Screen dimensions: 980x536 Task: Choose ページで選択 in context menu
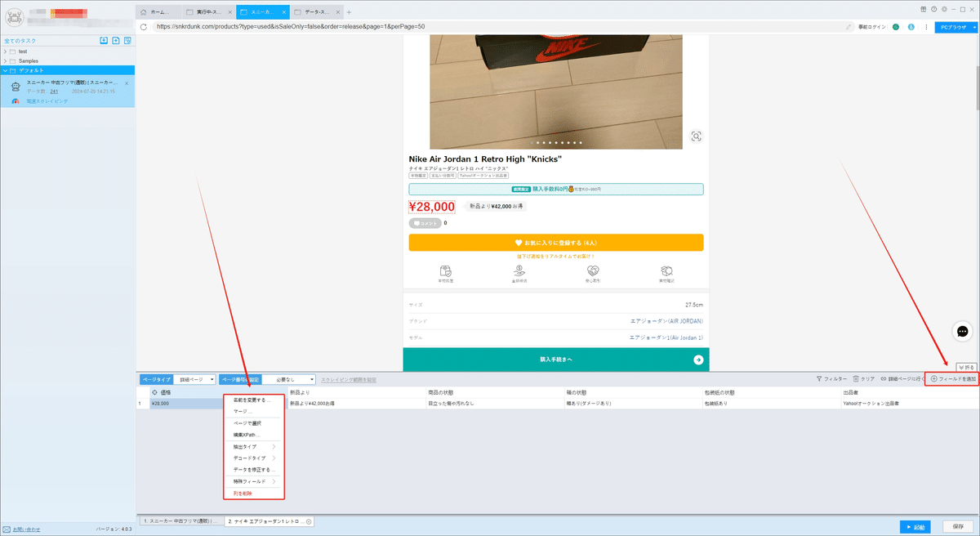pos(254,423)
